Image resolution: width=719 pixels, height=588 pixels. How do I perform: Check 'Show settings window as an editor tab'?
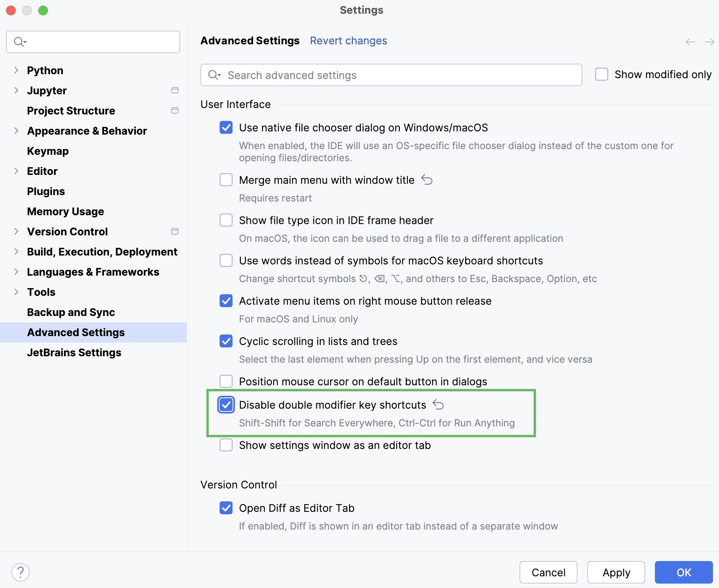click(226, 445)
